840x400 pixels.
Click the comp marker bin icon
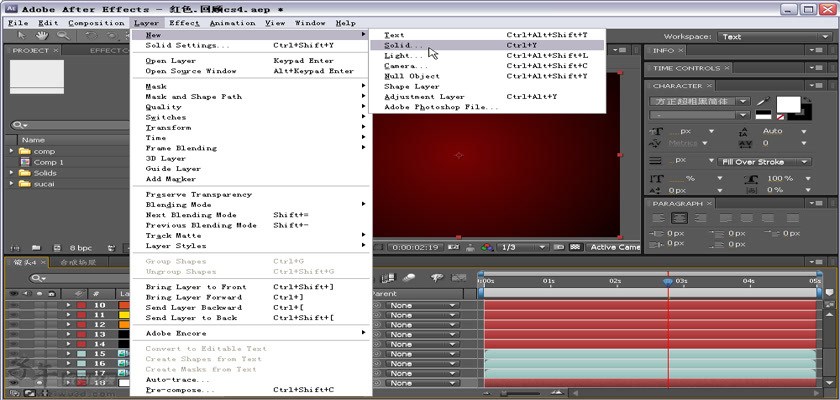[829, 293]
